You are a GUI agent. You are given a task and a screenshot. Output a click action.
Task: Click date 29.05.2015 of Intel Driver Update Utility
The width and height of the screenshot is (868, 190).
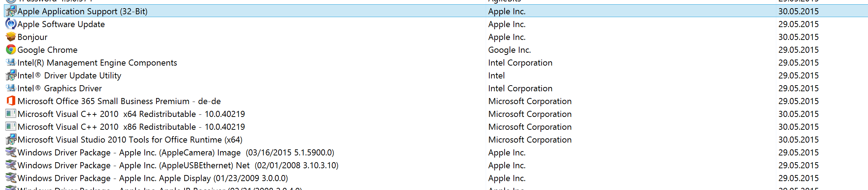pos(798,76)
